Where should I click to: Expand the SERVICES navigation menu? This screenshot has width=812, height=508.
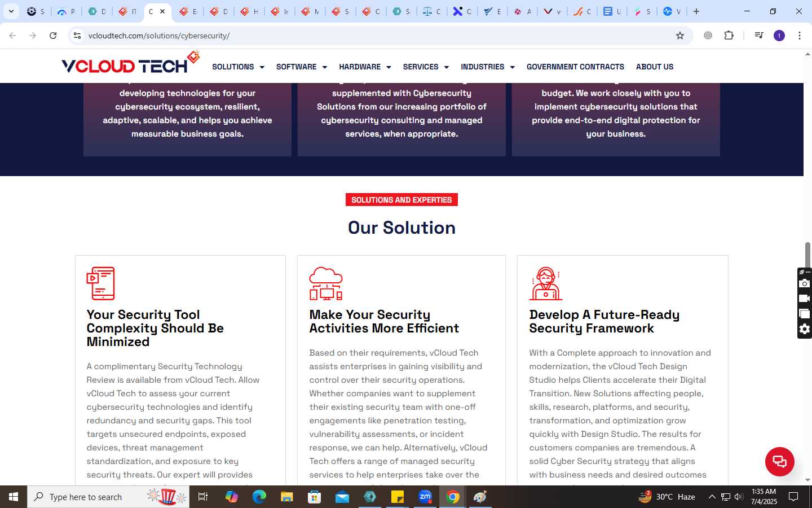click(x=426, y=67)
